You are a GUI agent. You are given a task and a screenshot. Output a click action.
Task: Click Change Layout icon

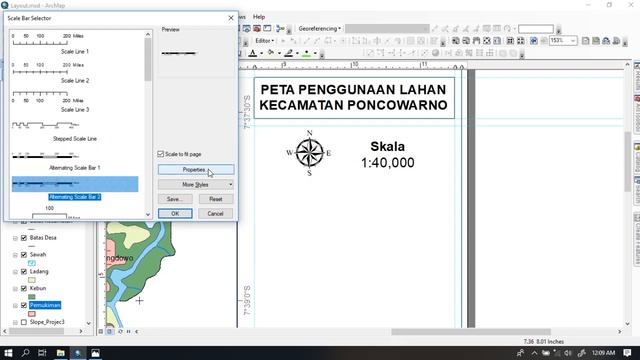(x=606, y=41)
